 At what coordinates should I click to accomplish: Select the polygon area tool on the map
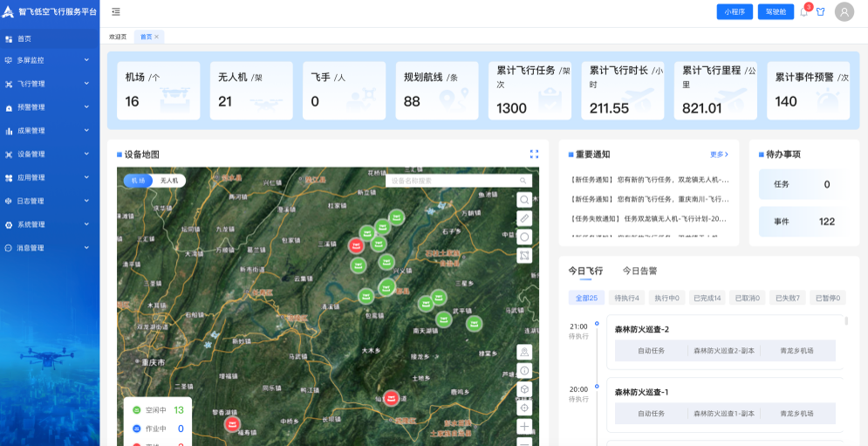click(x=524, y=256)
